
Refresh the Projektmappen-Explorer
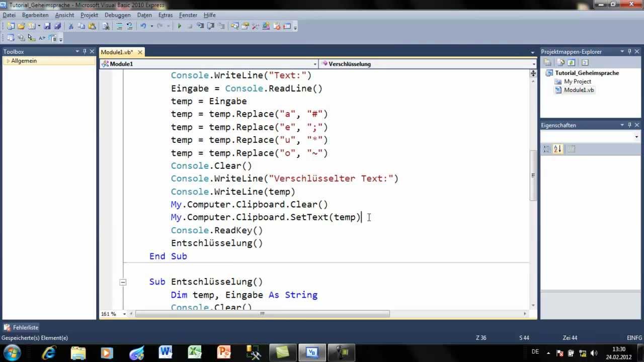click(572, 62)
